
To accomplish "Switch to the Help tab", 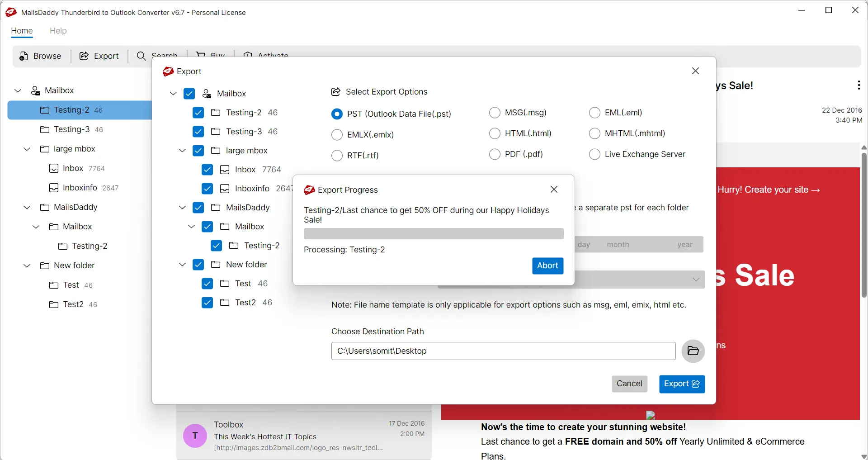I will click(x=58, y=31).
